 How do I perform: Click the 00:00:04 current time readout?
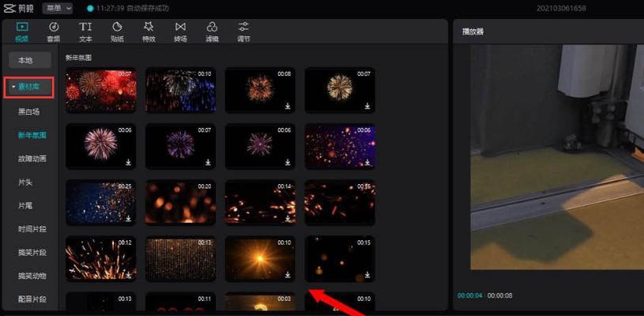[x=470, y=295]
